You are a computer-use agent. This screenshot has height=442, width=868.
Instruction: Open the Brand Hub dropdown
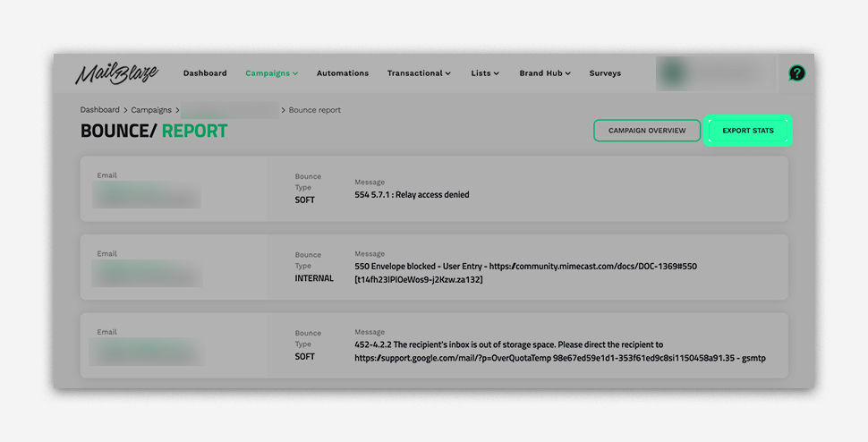(x=545, y=73)
